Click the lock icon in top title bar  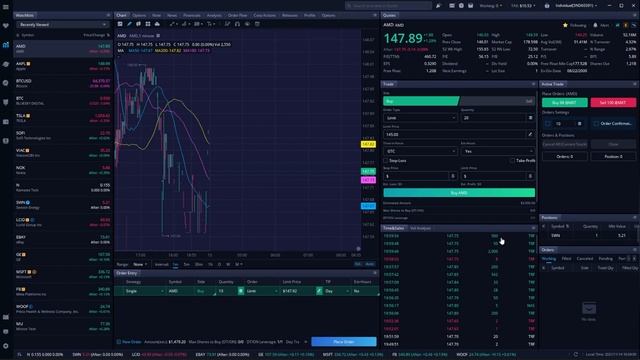pos(547,6)
